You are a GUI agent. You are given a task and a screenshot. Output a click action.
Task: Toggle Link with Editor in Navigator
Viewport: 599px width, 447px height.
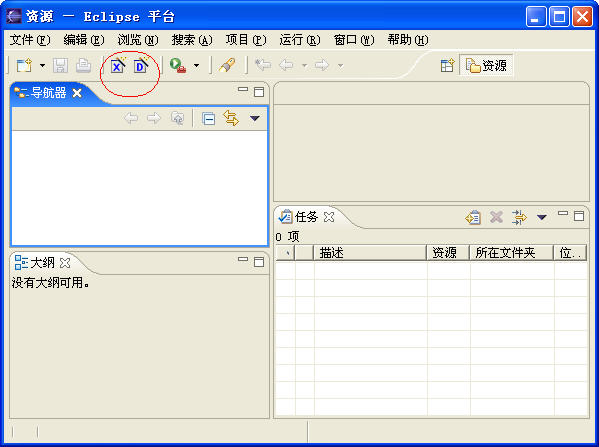231,118
